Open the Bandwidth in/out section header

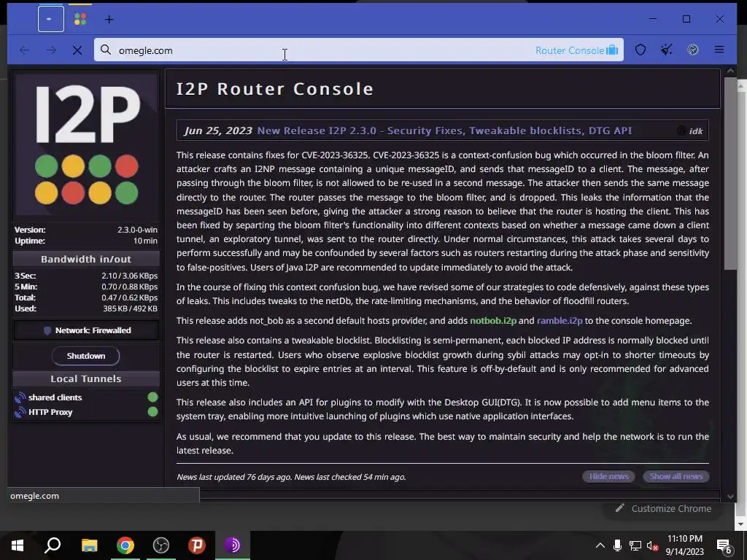pyautogui.click(x=86, y=259)
